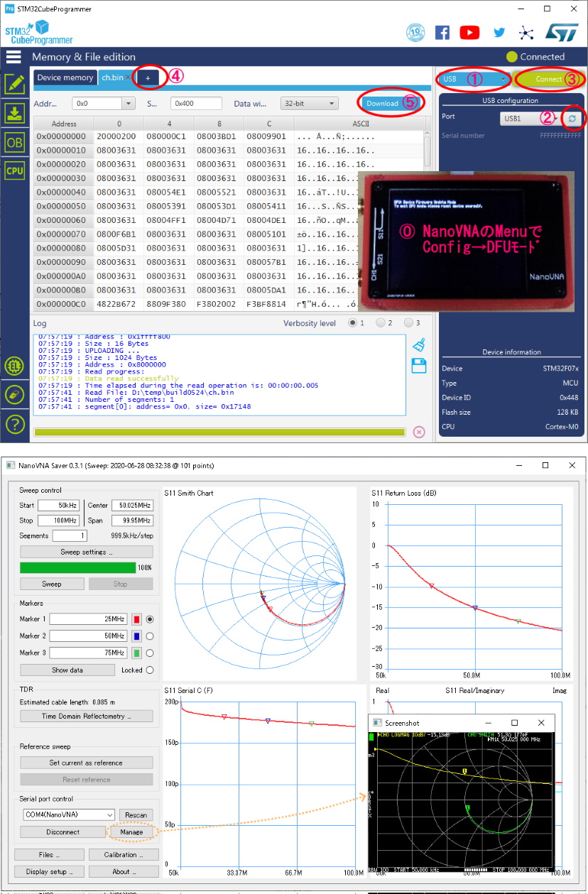Open the Display setup button

(x=49, y=871)
